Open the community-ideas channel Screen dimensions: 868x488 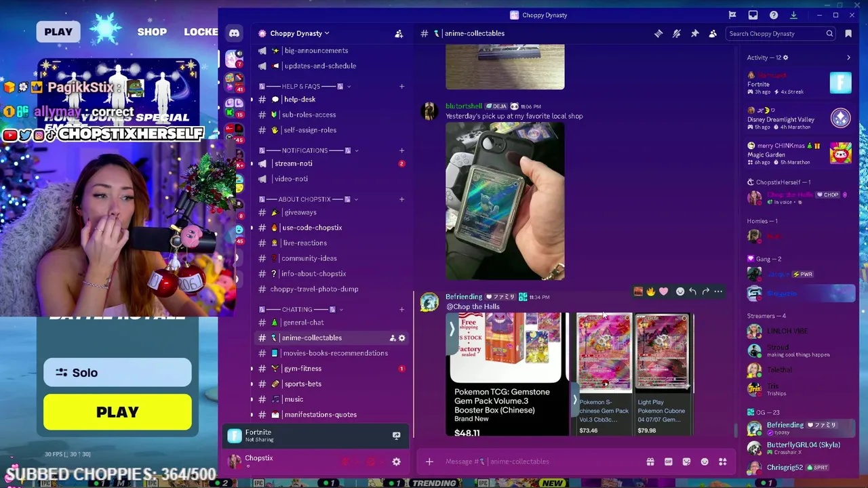tap(331, 258)
